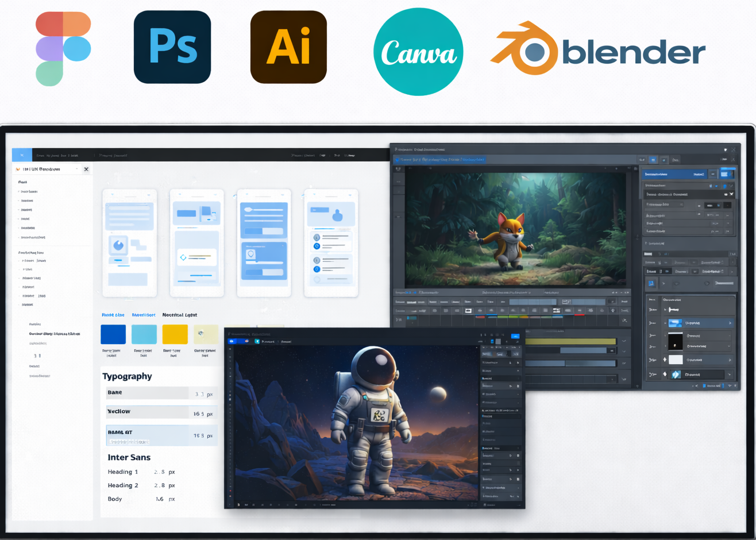
Task: Toggle the keyframe diamond beside the blue gem layer
Action: coord(665,375)
